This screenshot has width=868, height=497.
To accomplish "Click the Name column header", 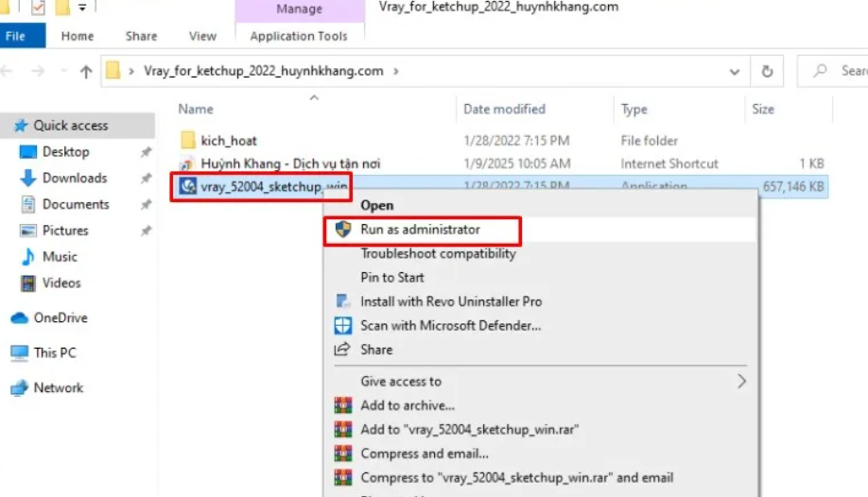I will 196,110.
